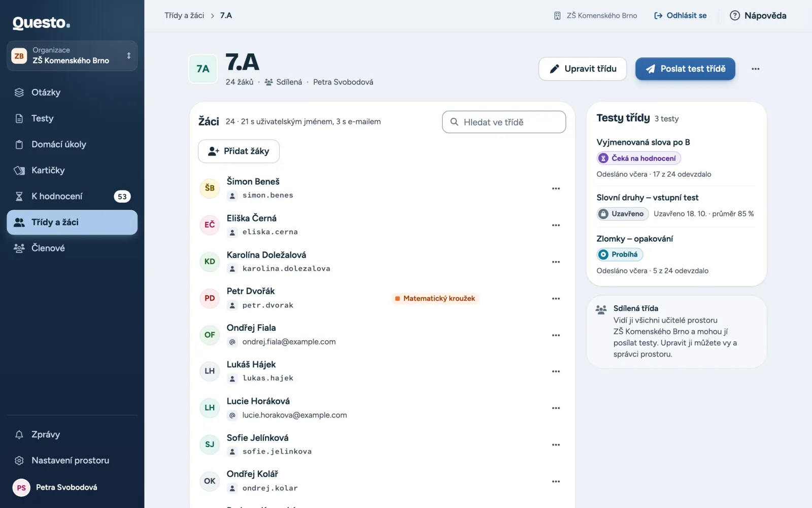Click the Questo logo

pos(41,23)
